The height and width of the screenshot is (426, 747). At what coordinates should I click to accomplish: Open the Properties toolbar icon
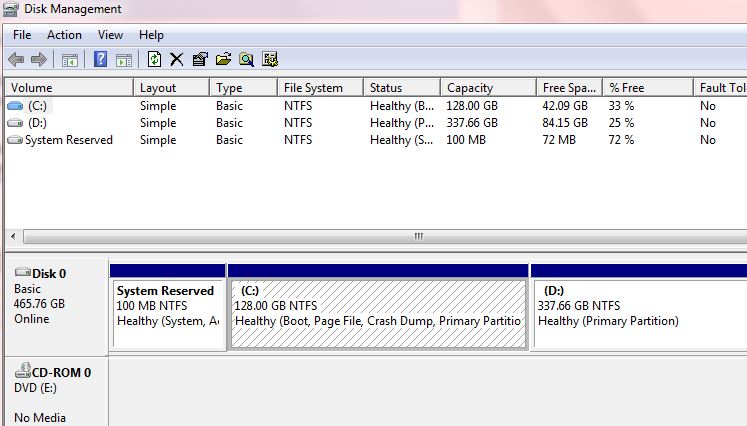coord(200,60)
